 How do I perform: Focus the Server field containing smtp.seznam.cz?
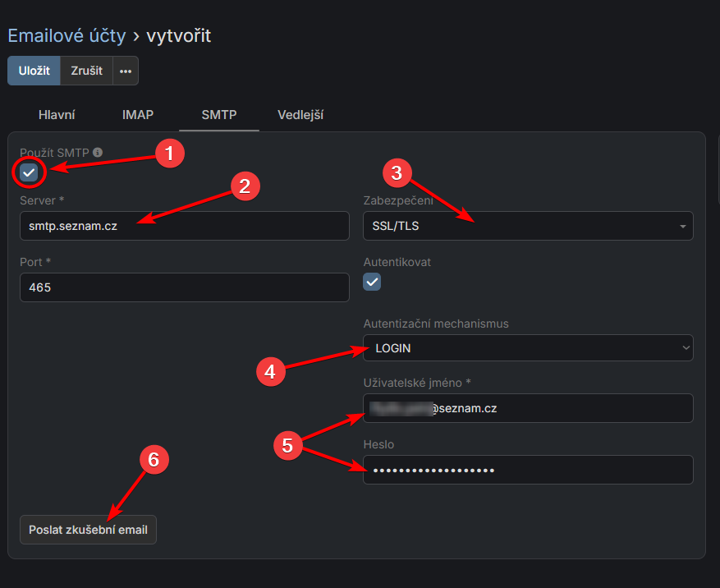point(185,226)
